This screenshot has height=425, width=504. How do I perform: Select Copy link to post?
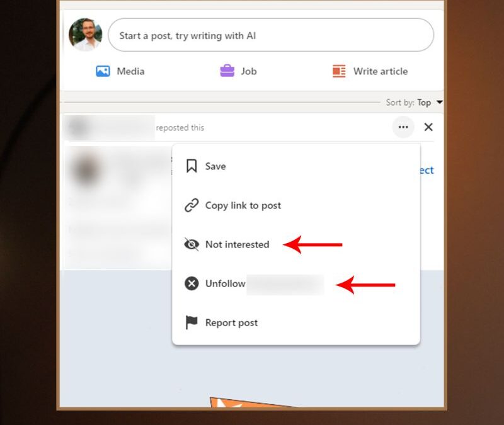[x=243, y=205]
